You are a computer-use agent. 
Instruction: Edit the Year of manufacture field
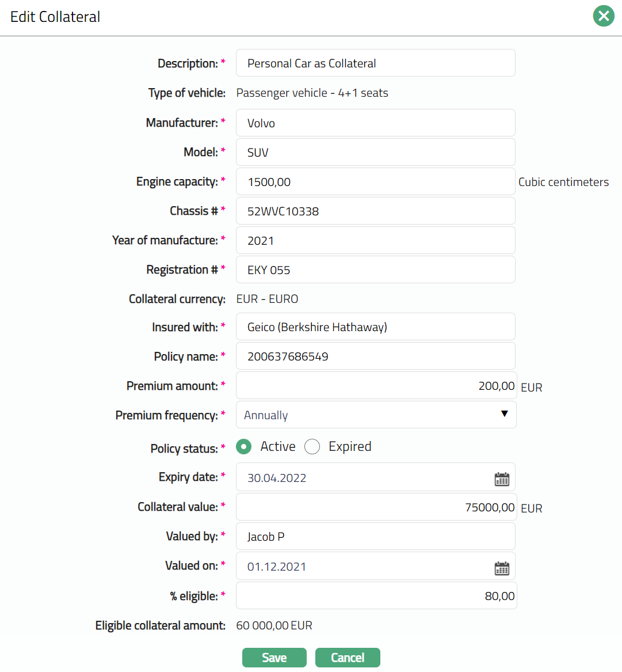tap(375, 241)
